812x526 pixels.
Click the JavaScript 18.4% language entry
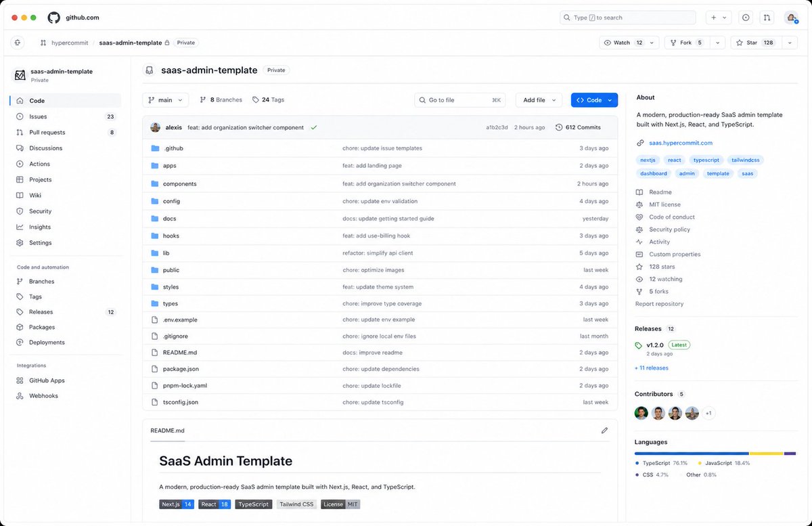click(723, 463)
